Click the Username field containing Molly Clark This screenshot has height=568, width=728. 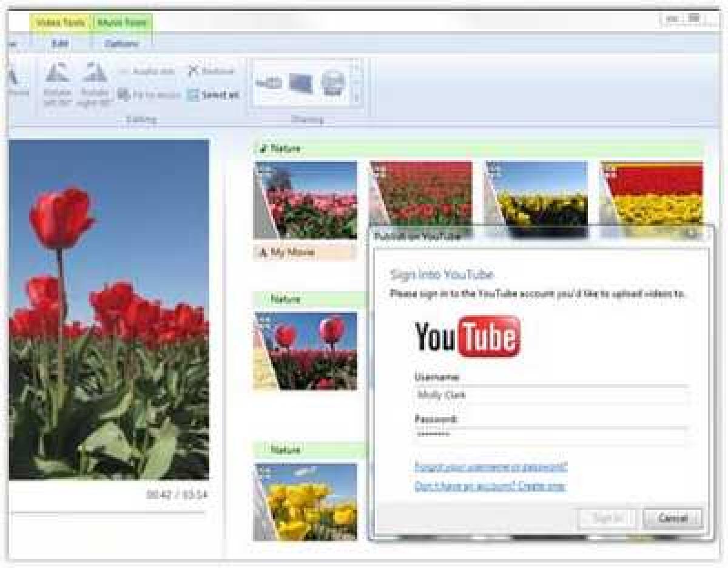tap(550, 394)
